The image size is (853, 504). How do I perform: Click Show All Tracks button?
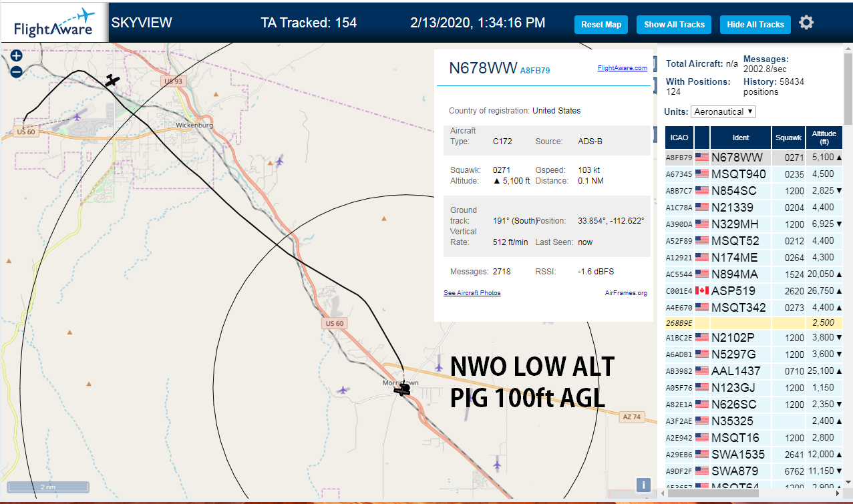click(x=674, y=25)
